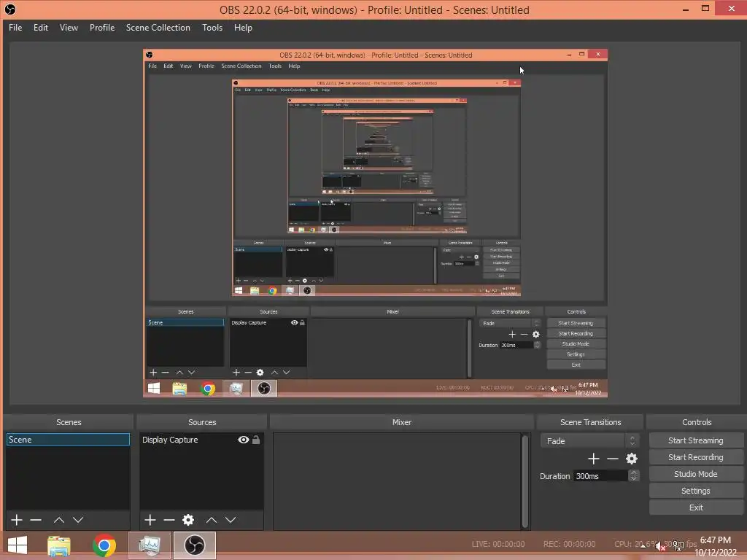
Task: Add a scene transition with plus icon
Action: click(x=593, y=459)
